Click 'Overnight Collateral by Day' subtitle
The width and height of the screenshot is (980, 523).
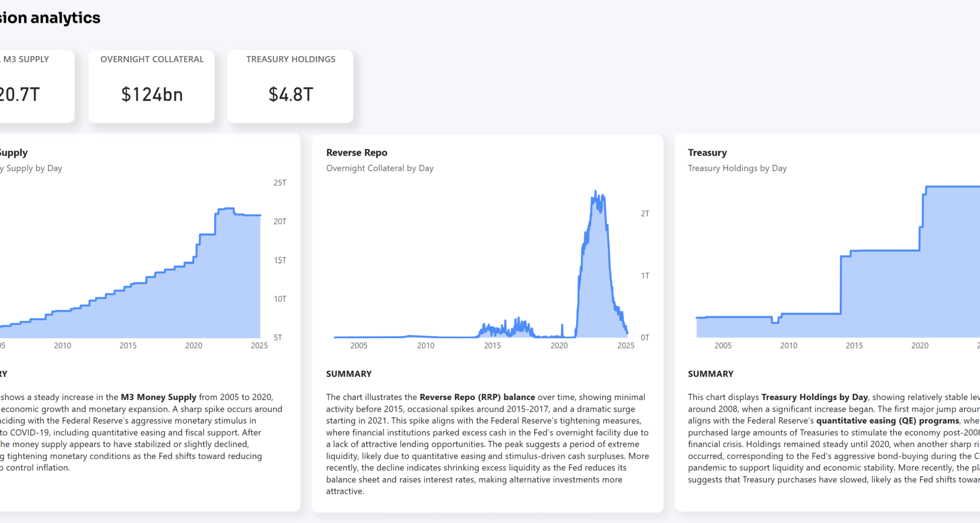click(x=380, y=168)
